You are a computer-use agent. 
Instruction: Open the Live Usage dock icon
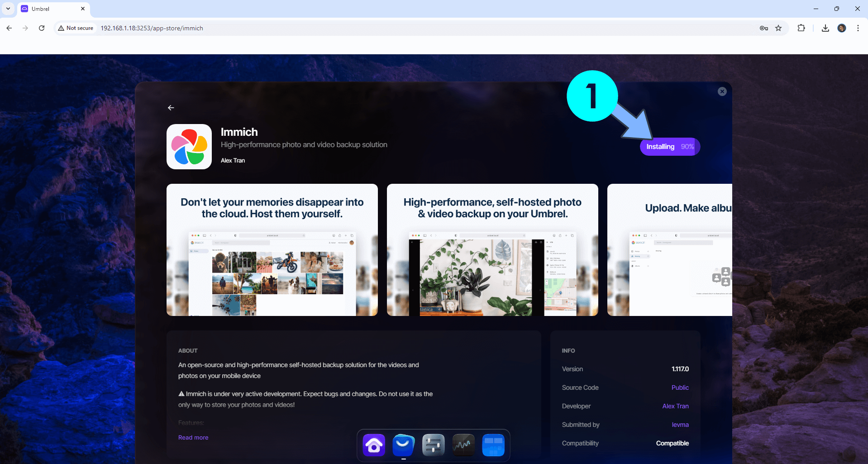(x=463, y=445)
